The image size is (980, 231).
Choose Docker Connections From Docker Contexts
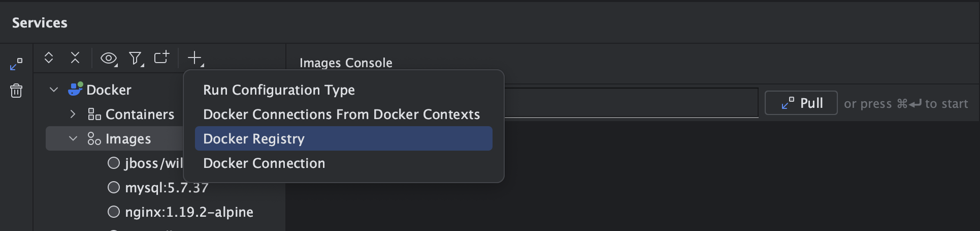(341, 114)
